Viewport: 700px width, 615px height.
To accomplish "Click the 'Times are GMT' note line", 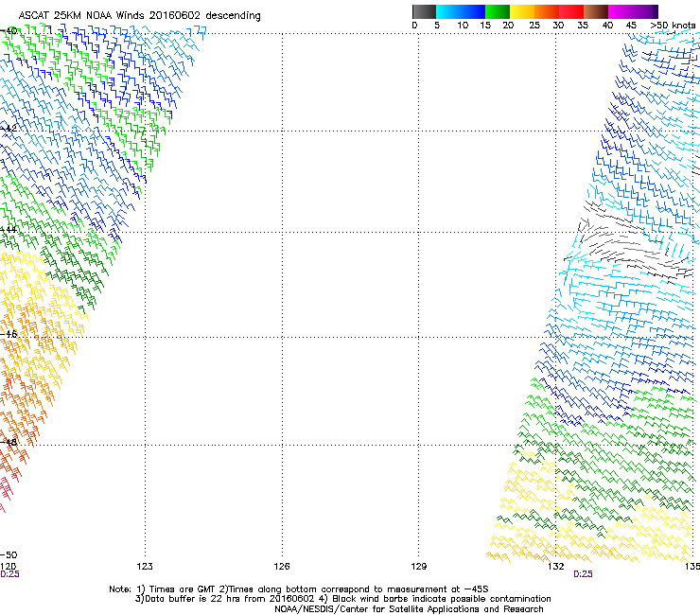I will [x=299, y=589].
